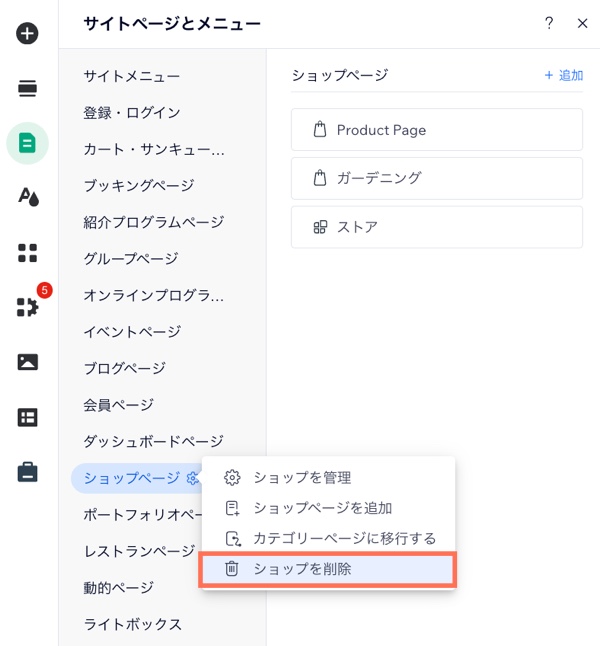This screenshot has width=600, height=646.
Task: Click the shopping bag icon on Product Page
Action: (320, 129)
